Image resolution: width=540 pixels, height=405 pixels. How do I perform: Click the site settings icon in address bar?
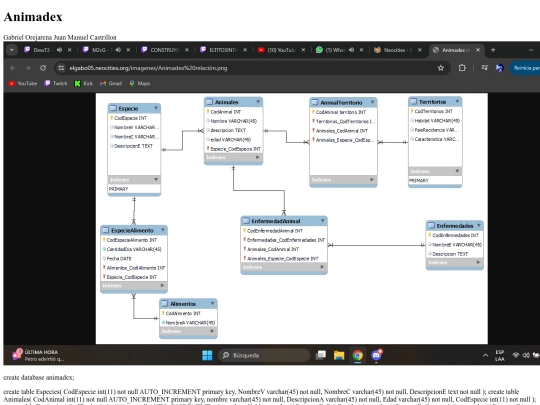[x=61, y=68]
